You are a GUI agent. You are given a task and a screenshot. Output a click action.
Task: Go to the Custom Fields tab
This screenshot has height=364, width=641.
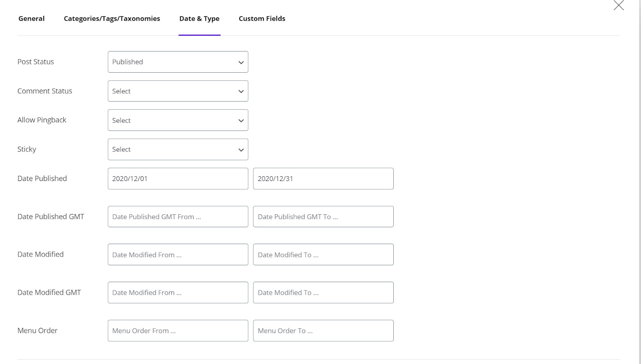click(262, 18)
